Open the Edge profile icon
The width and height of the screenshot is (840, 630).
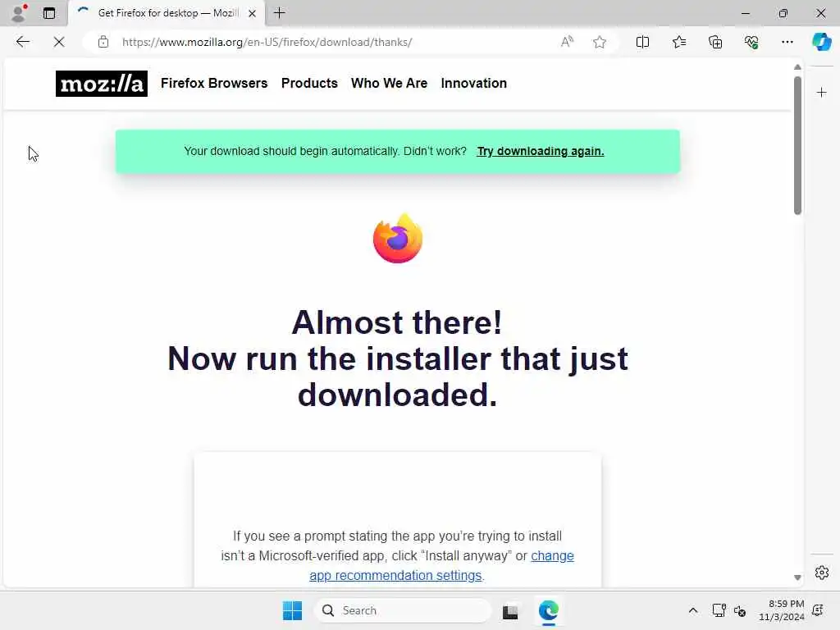[x=19, y=13]
